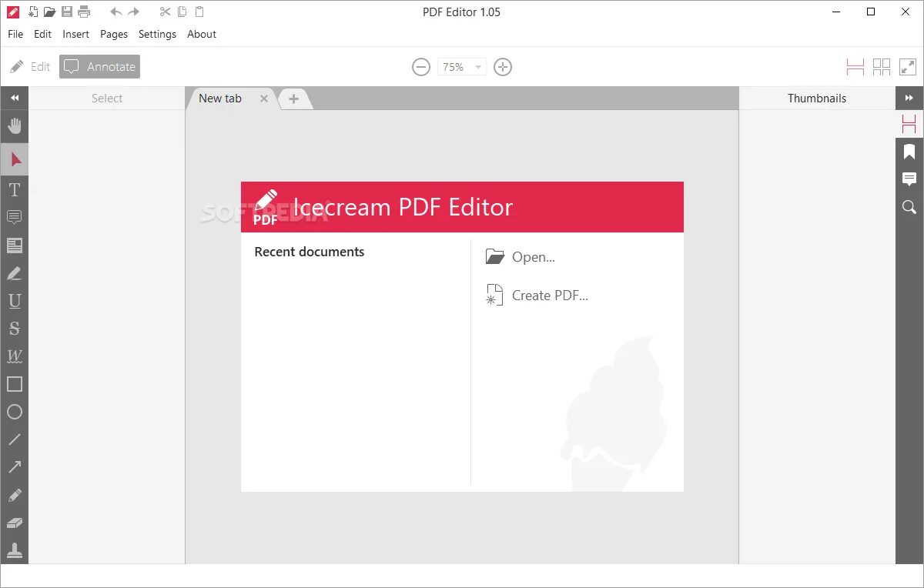Redo the last action
Viewport: 924px width, 588px height.
(x=134, y=12)
